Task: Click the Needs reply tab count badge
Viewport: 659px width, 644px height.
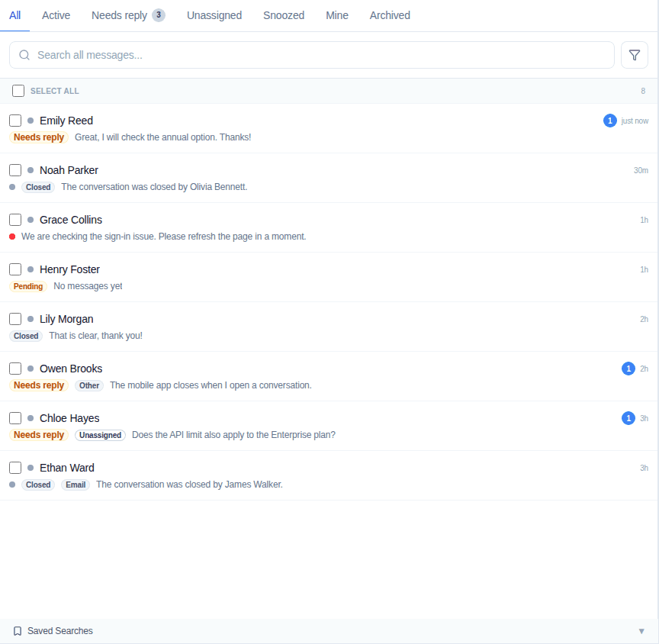Action: 159,15
